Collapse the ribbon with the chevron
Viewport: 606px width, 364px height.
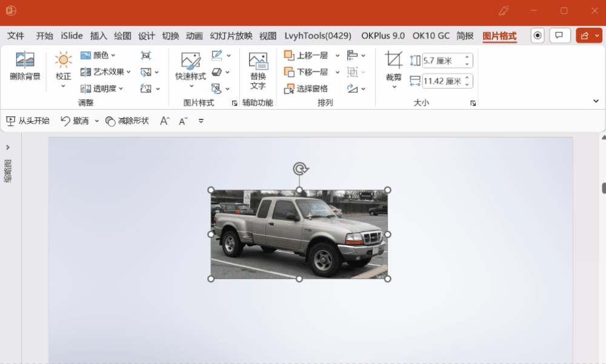(x=596, y=101)
